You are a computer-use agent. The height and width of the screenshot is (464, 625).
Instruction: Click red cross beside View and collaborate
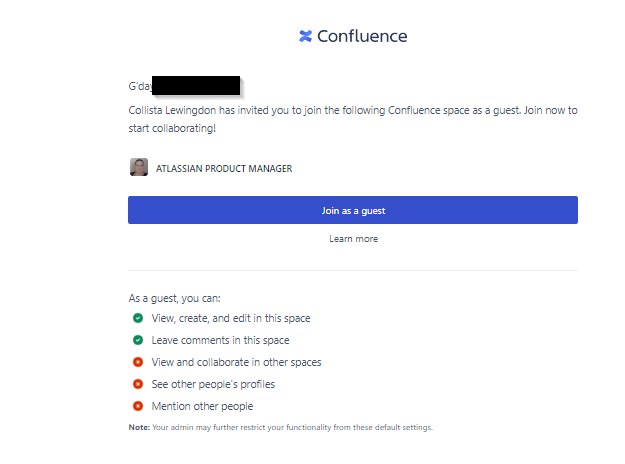tap(138, 362)
